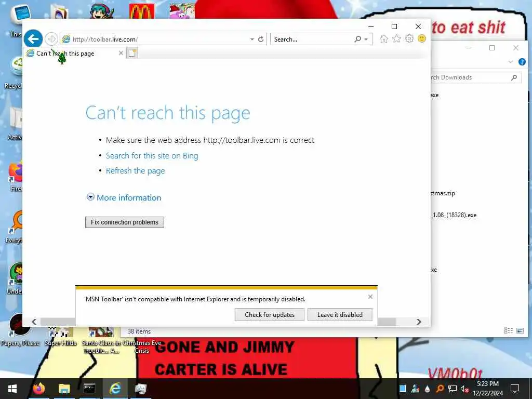Move the page left with the scrollbar arrow
Viewport: 532px width, 399px height.
click(x=34, y=322)
